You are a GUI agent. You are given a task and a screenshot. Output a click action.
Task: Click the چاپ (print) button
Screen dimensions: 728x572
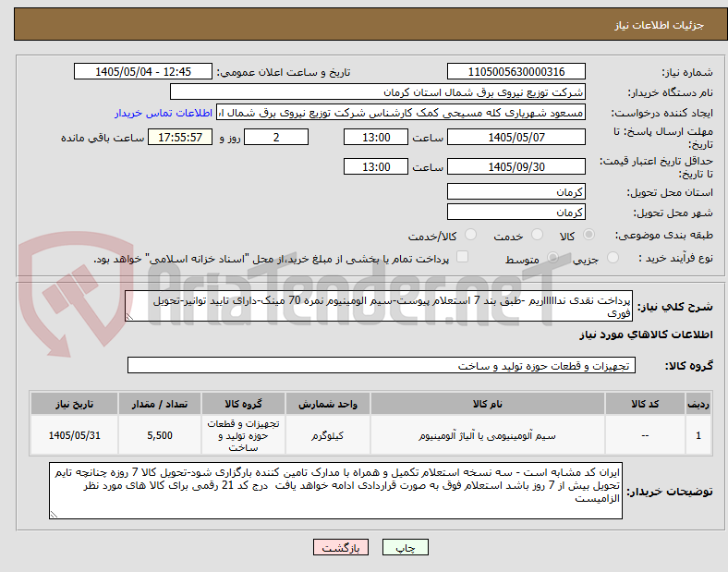405,547
